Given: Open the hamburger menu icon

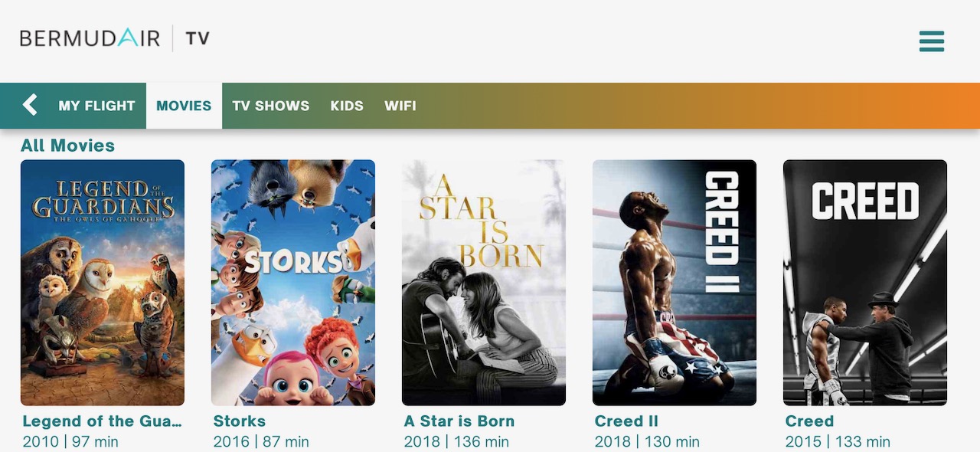Looking at the screenshot, I should coord(932,41).
